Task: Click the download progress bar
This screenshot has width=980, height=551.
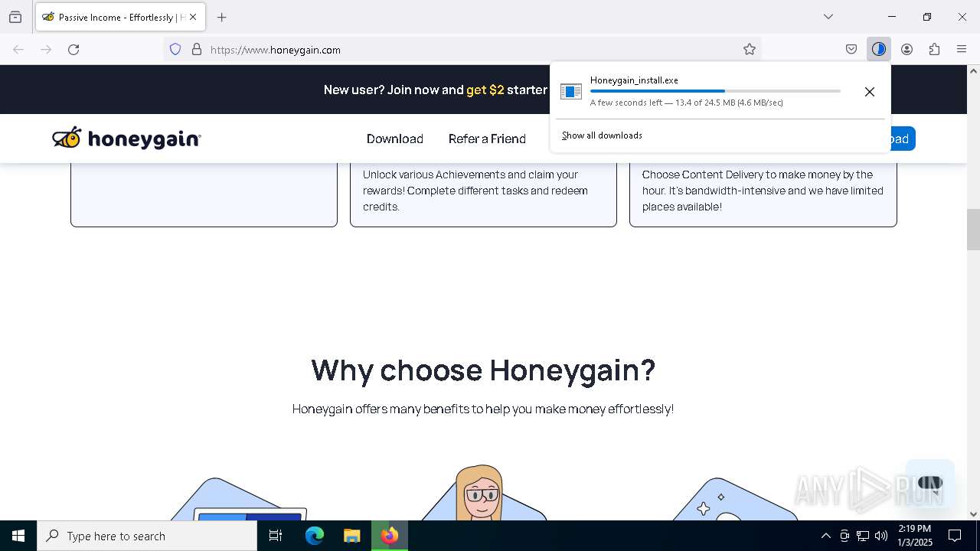Action: pos(715,91)
